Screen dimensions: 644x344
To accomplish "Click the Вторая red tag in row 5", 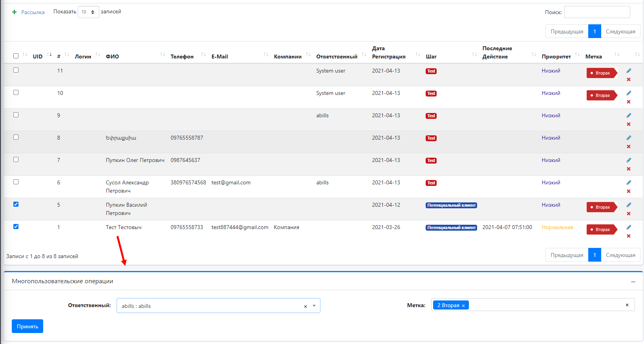I will click(602, 207).
